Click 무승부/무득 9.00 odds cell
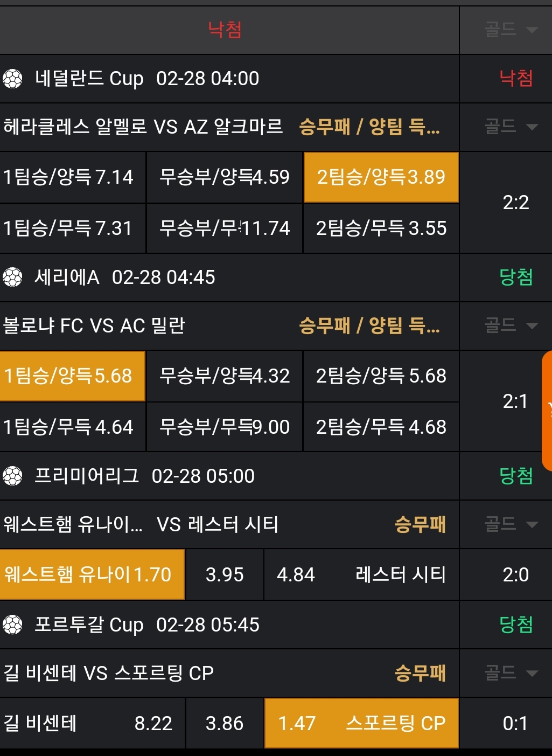Screen dimensions: 552x756 [x=225, y=427]
